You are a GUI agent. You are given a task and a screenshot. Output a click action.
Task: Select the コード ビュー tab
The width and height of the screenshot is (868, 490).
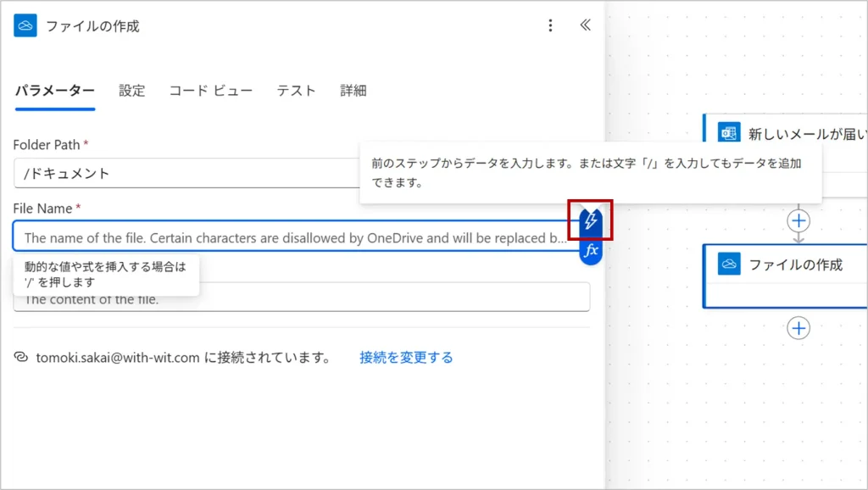tap(210, 91)
